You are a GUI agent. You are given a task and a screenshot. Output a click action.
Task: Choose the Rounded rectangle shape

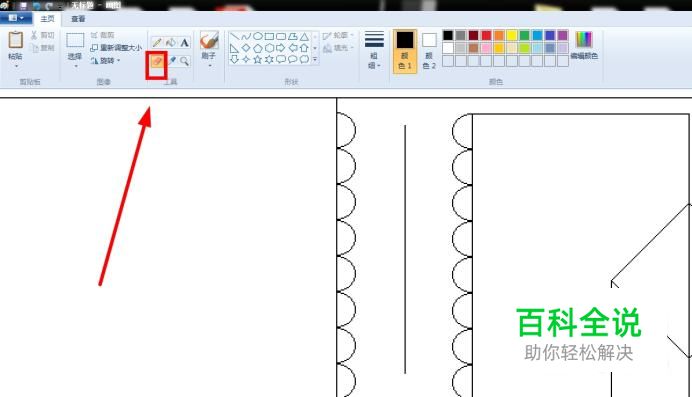pyautogui.click(x=281, y=36)
